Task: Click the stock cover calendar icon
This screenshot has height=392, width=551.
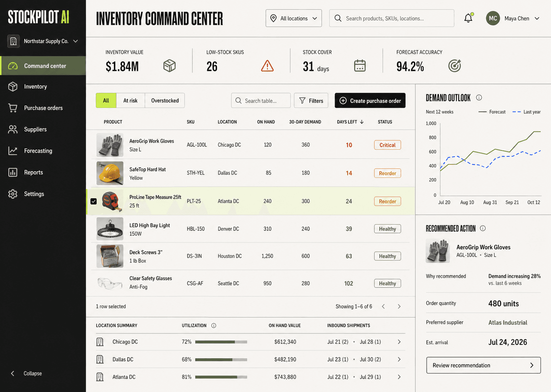Action: (360, 66)
